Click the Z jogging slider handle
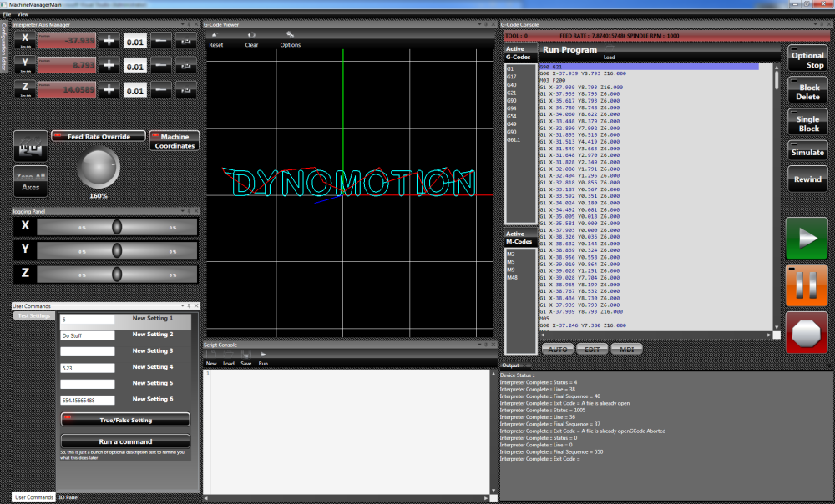 coord(117,274)
